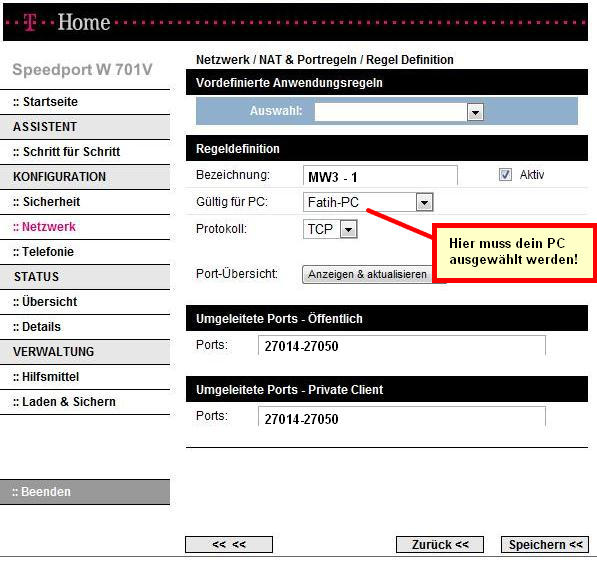Click the double arrow << << button
This screenshot has width=597, height=568.
tap(229, 544)
